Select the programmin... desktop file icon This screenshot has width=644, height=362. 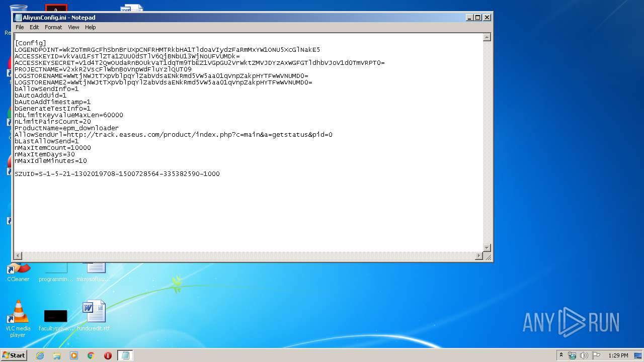(56, 273)
